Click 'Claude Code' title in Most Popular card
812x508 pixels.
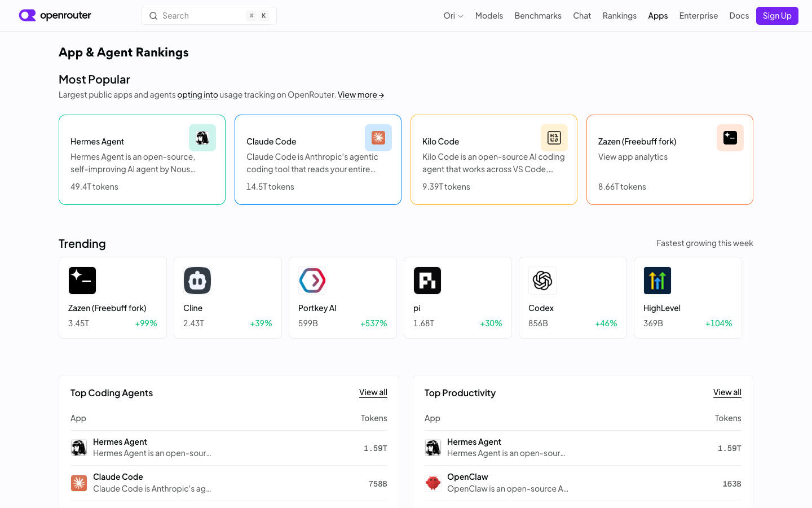pos(271,142)
